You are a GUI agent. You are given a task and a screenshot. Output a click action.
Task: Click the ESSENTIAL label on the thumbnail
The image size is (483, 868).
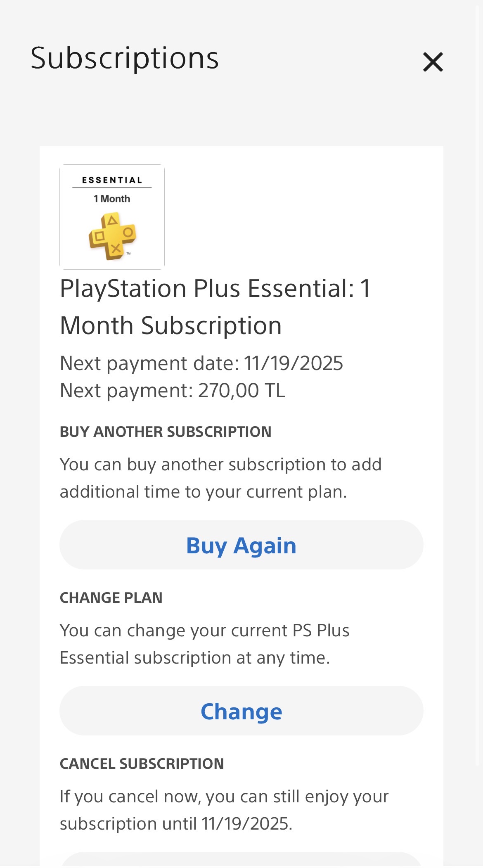pyautogui.click(x=112, y=180)
